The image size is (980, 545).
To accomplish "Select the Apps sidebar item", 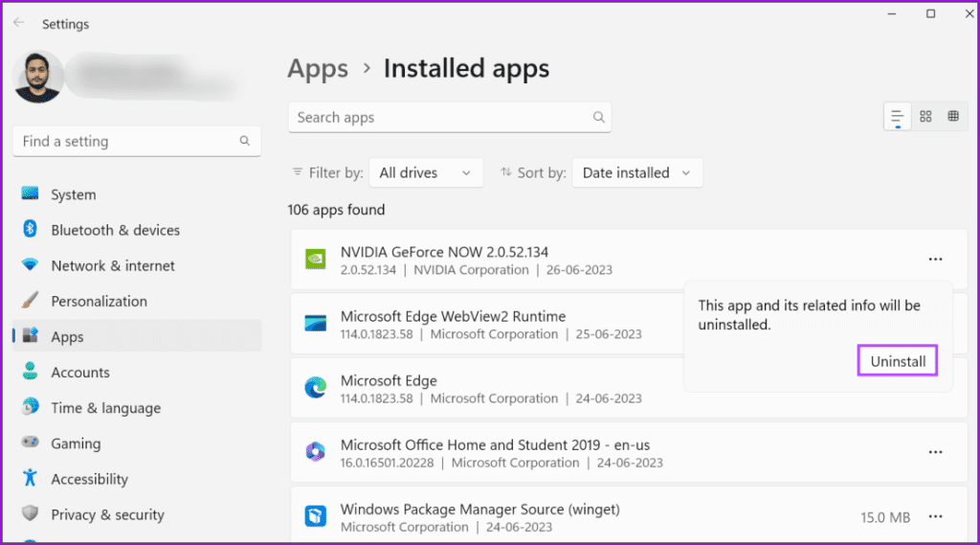I will coord(137,336).
